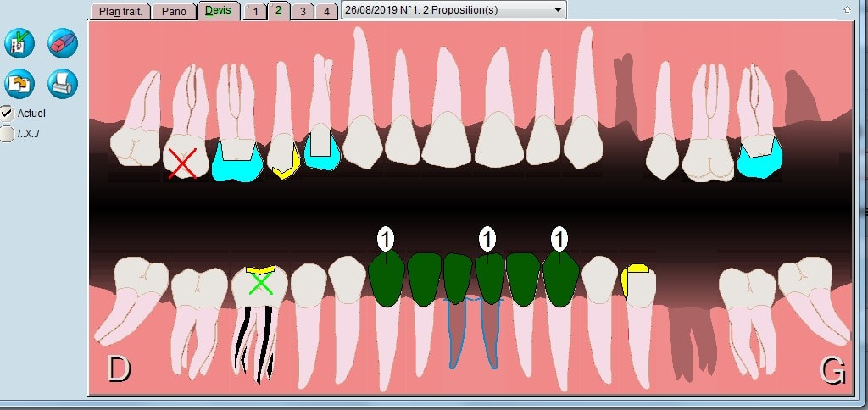
Task: Toggle the /..X../ checkbox
Action: (x=7, y=134)
